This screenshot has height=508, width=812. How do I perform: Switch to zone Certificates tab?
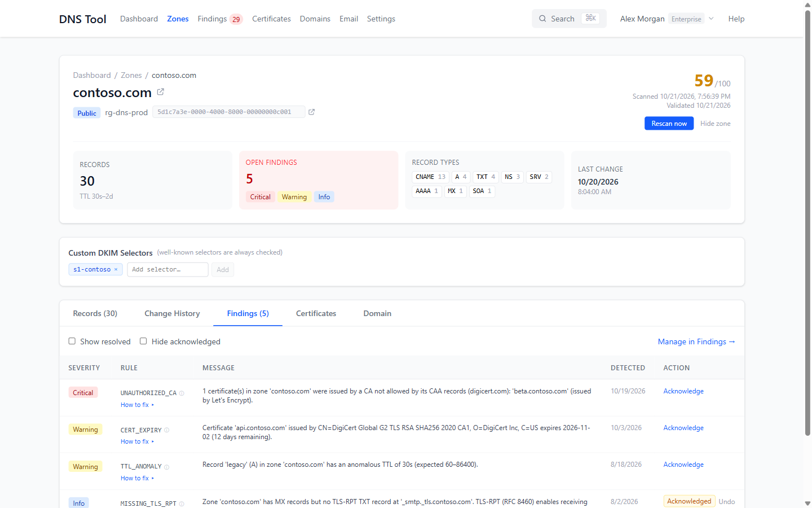(316, 313)
